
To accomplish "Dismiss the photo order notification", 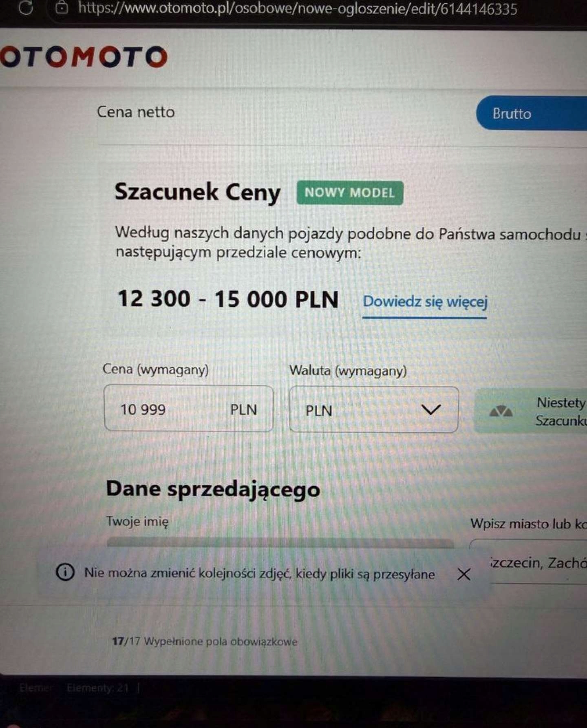I will [463, 574].
